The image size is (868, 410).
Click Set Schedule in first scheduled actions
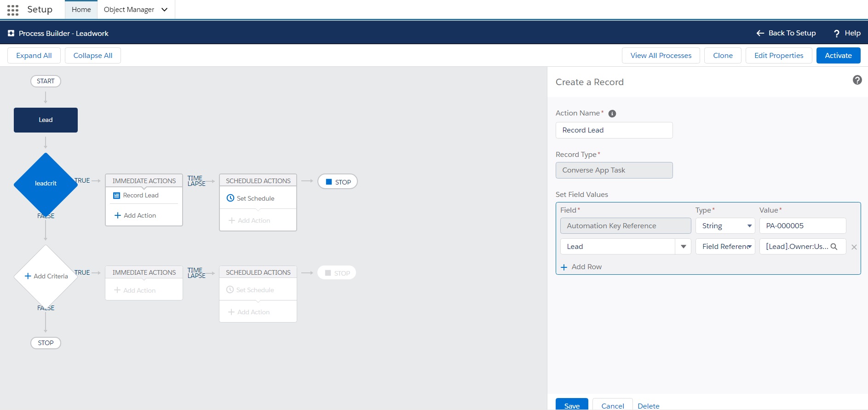click(x=255, y=198)
